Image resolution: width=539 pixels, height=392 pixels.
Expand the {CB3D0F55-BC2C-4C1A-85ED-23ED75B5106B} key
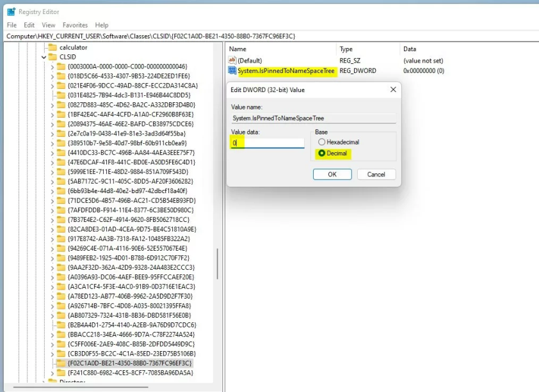point(52,354)
